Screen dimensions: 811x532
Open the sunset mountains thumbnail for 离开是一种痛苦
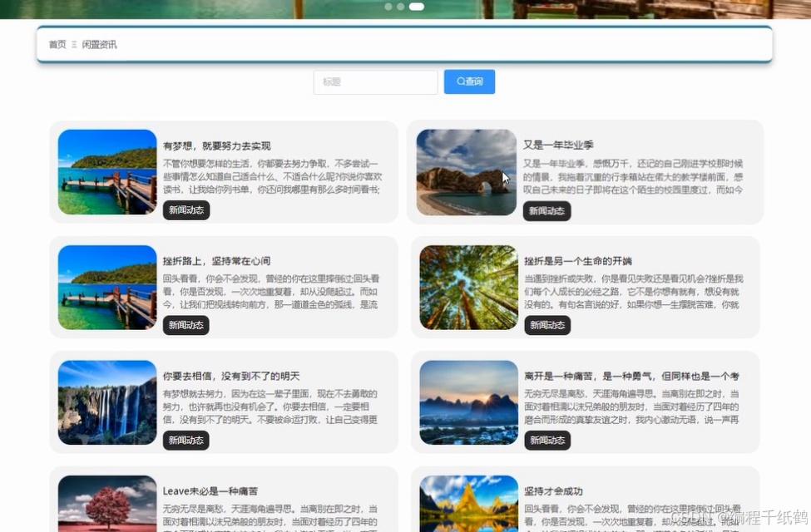point(468,403)
